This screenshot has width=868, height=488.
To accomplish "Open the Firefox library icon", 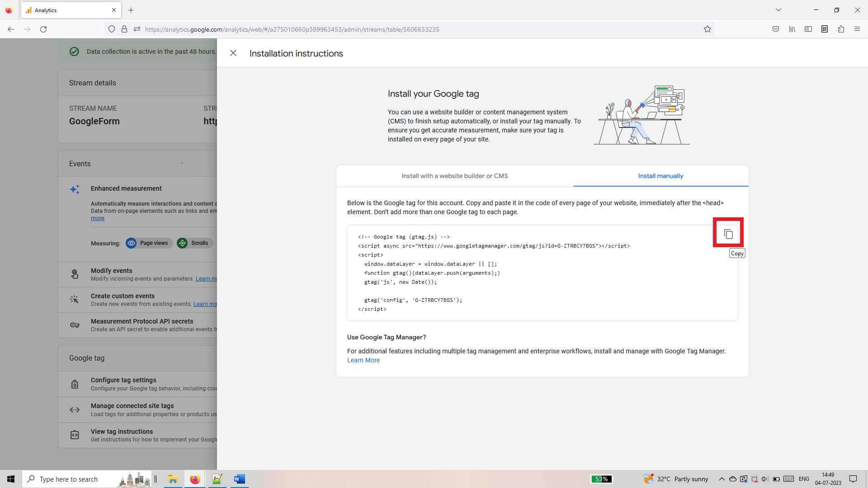I will pos(792,29).
